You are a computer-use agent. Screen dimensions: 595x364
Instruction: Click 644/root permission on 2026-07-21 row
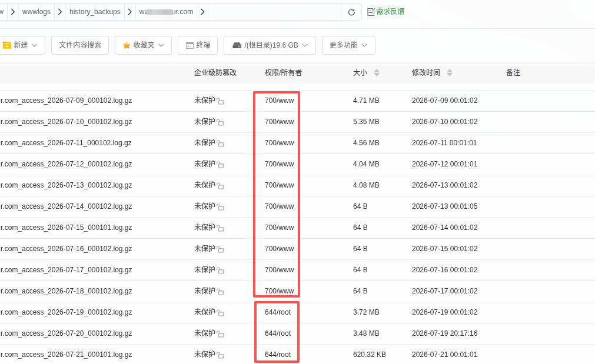click(278, 355)
